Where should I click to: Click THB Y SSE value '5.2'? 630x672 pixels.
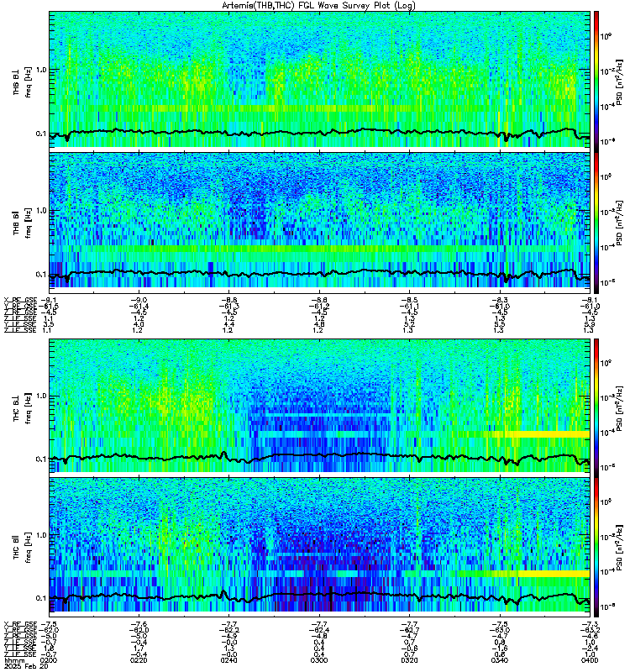(x=409, y=324)
